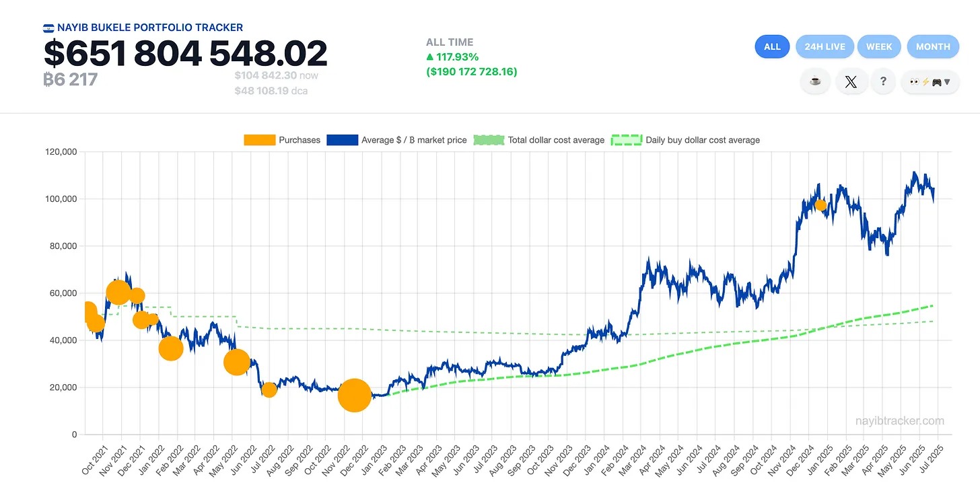Click the orange Purchases legend swatch
980x487 pixels.
tap(259, 140)
